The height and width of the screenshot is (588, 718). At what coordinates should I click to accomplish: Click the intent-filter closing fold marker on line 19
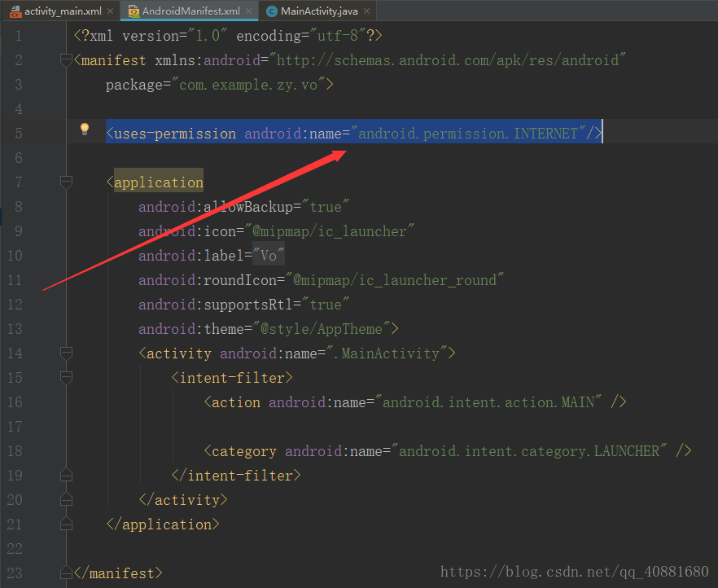[x=66, y=475]
